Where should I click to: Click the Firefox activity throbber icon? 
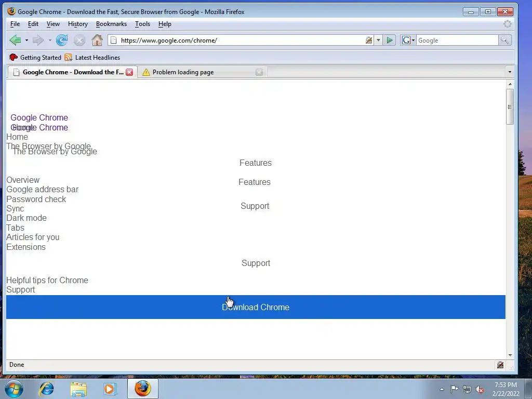[507, 24]
